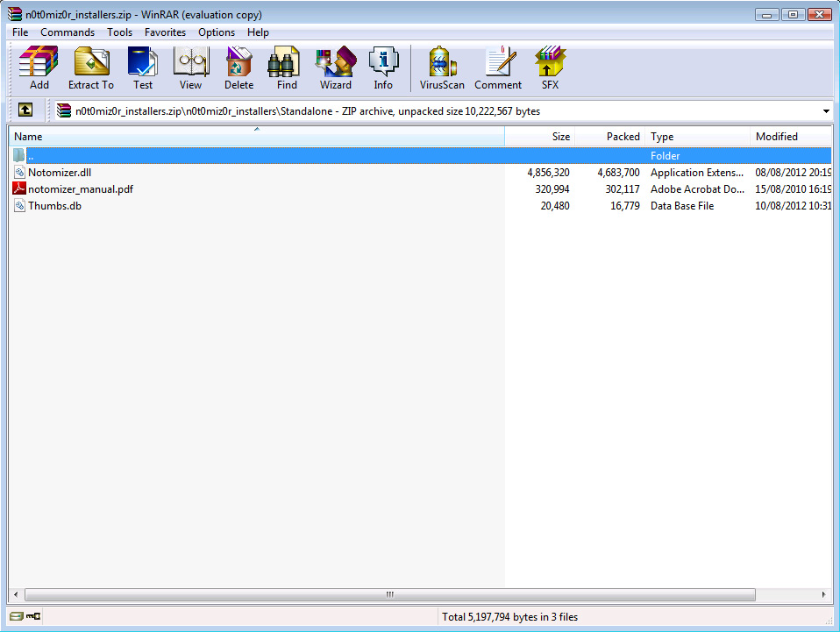Click the 10/08/2012 10:31 modified date
The width and height of the screenshot is (840, 632).
[793, 206]
